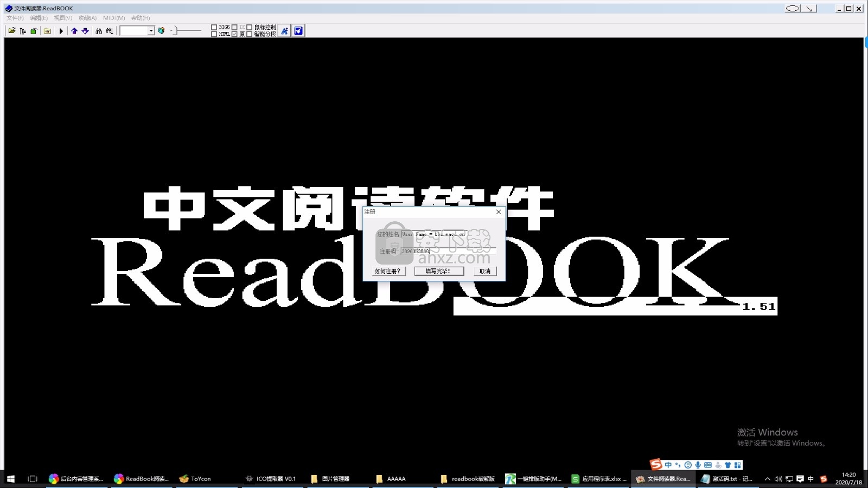Open the action center notification icon

click(x=800, y=479)
